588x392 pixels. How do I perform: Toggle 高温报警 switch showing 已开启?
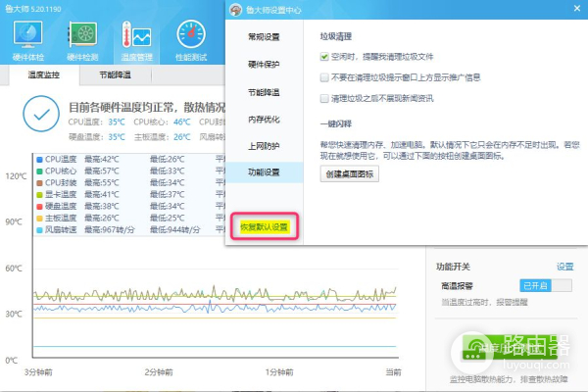(546, 285)
